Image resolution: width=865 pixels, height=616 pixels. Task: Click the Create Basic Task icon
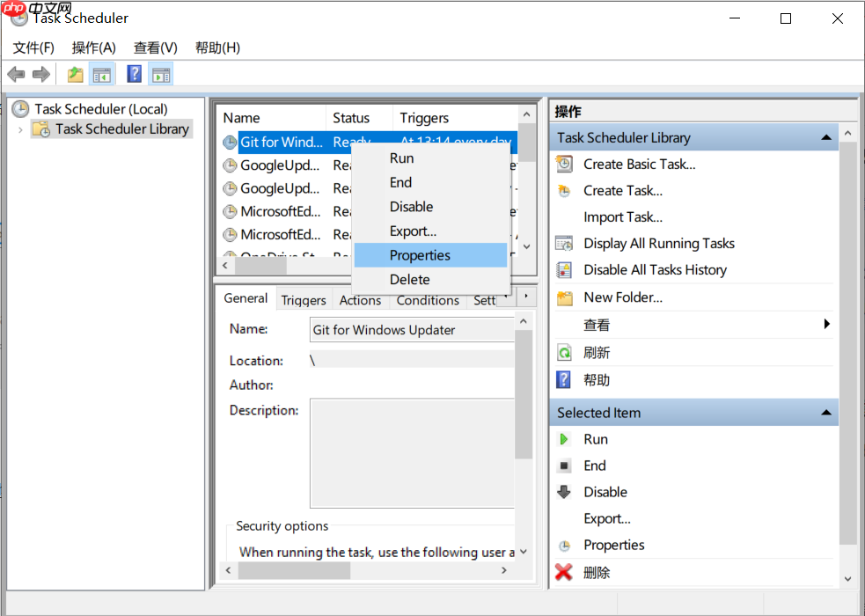coord(564,164)
